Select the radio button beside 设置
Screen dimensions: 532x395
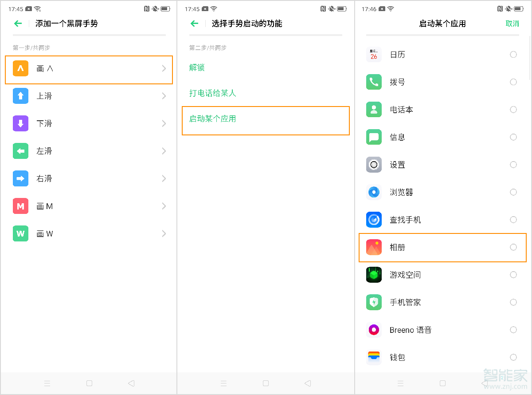point(513,165)
